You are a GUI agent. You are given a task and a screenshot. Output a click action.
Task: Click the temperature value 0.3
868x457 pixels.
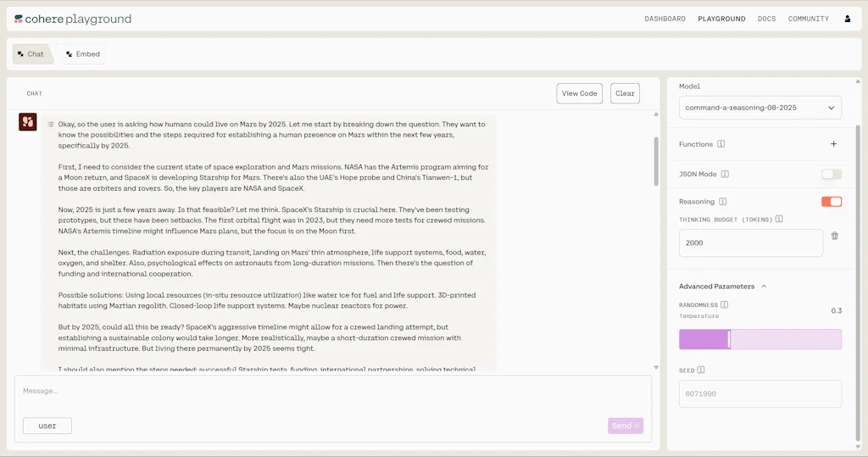tap(836, 311)
